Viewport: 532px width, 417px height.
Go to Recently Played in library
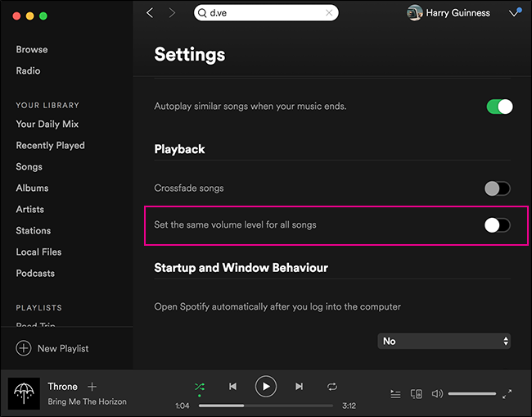[50, 145]
